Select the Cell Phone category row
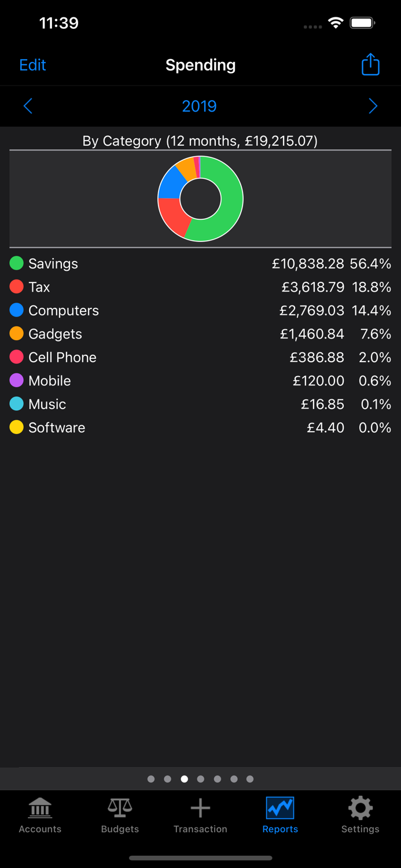The width and height of the screenshot is (401, 868). click(x=200, y=357)
